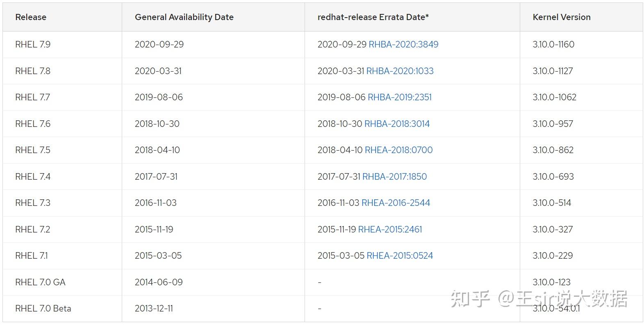The height and width of the screenshot is (325, 644).
Task: Open the RHEA-2015:0524 advisory link
Action: click(400, 255)
